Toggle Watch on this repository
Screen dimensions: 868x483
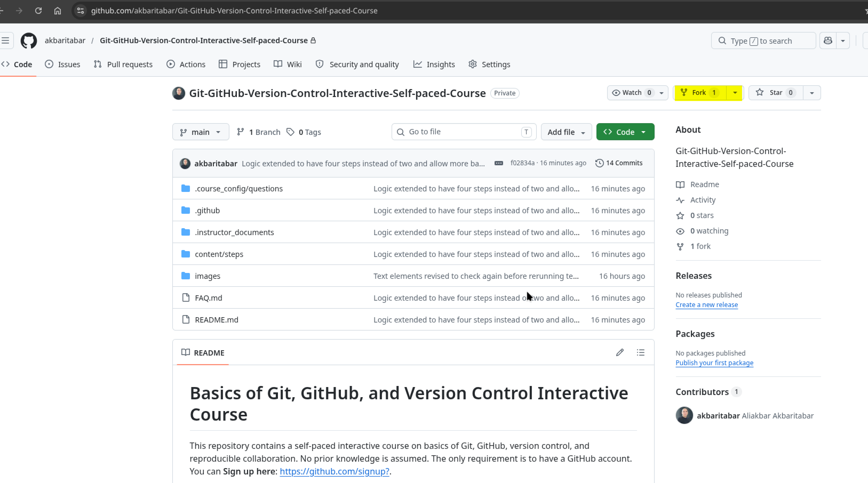[x=631, y=92]
